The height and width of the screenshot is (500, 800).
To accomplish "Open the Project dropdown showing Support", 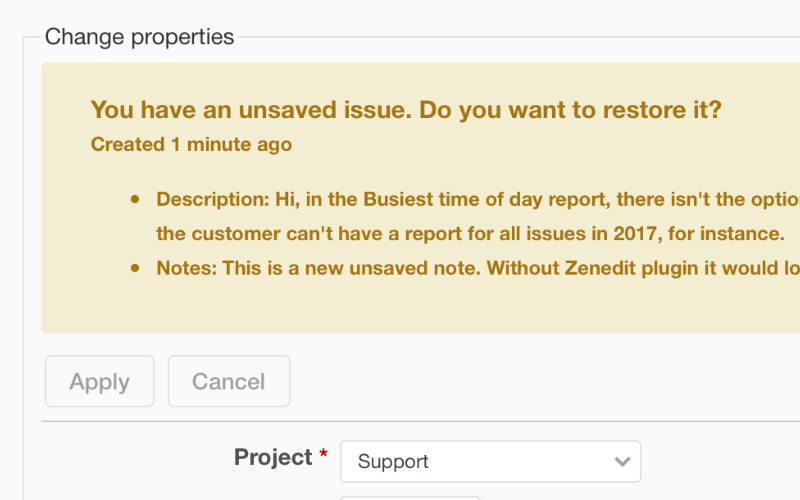I will tap(490, 461).
